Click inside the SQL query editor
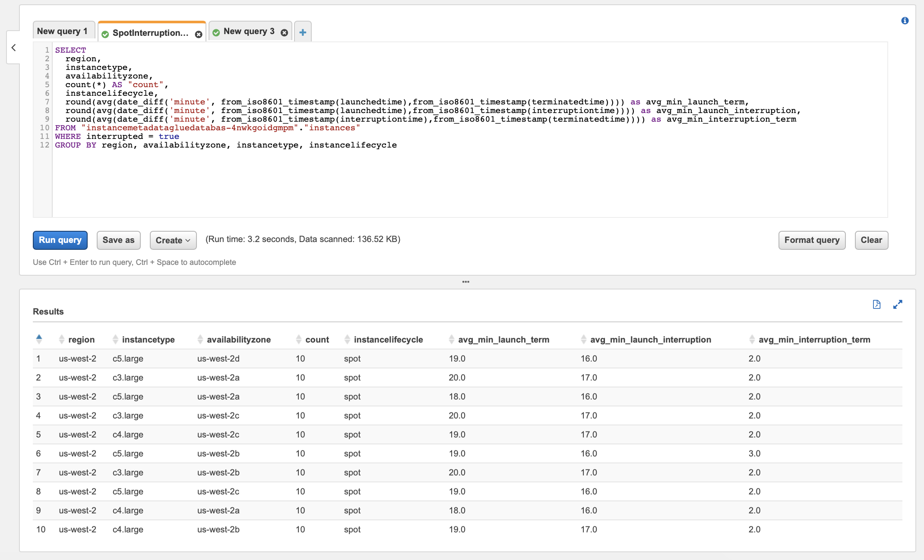924x560 pixels. 432,181
